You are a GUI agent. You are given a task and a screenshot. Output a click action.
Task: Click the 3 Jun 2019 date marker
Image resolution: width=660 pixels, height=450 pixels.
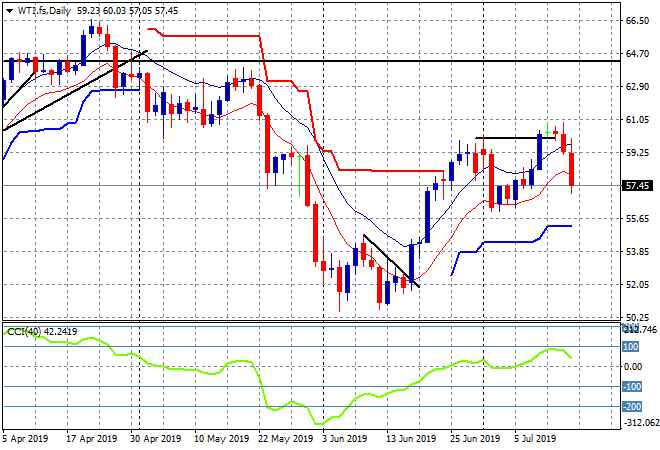click(344, 439)
